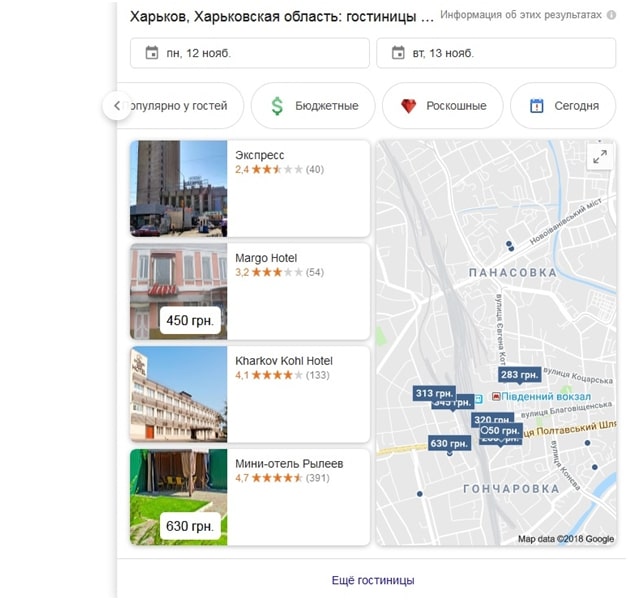The image size is (628, 600).
Task: Click the green dollar icon for budget hotels
Action: click(277, 106)
